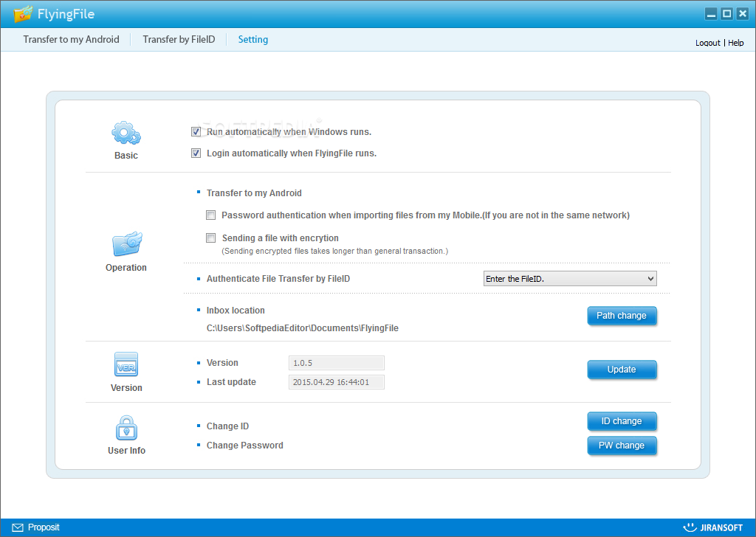The image size is (756, 537).
Task: Select the Setting tab
Action: [x=253, y=40]
